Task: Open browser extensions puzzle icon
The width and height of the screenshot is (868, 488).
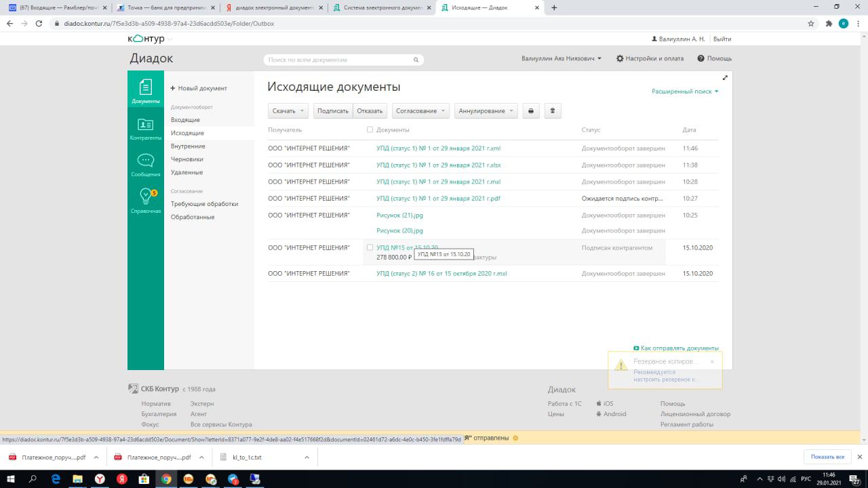Action: (829, 23)
